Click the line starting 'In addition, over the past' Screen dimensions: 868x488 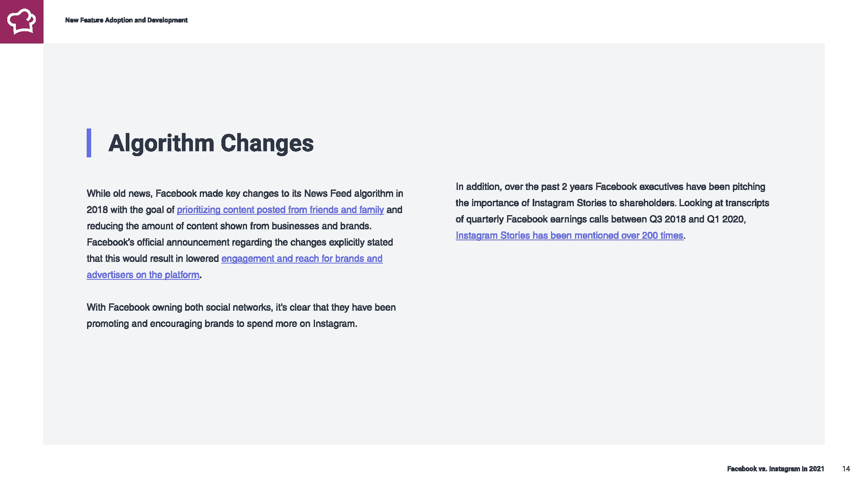coord(610,187)
